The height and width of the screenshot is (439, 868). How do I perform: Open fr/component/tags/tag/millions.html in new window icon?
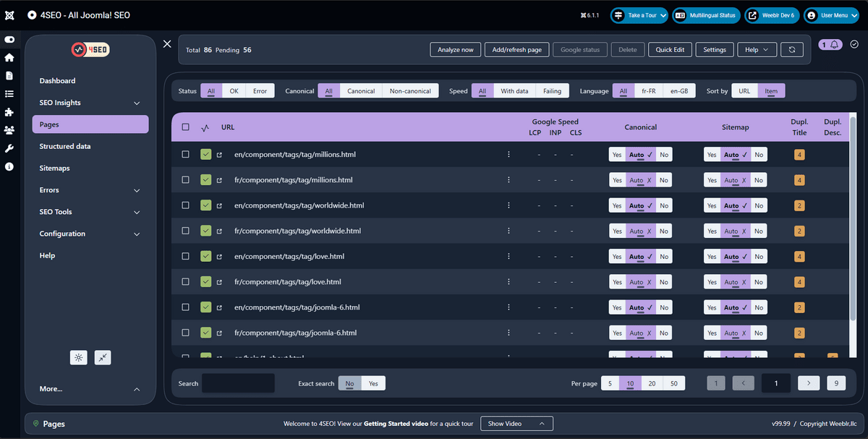point(219,180)
